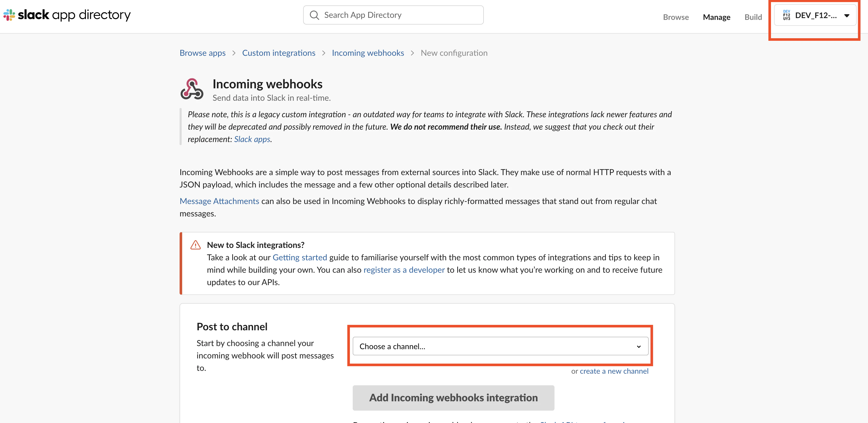Click the New configuration breadcrumb text
868x423 pixels.
(454, 53)
